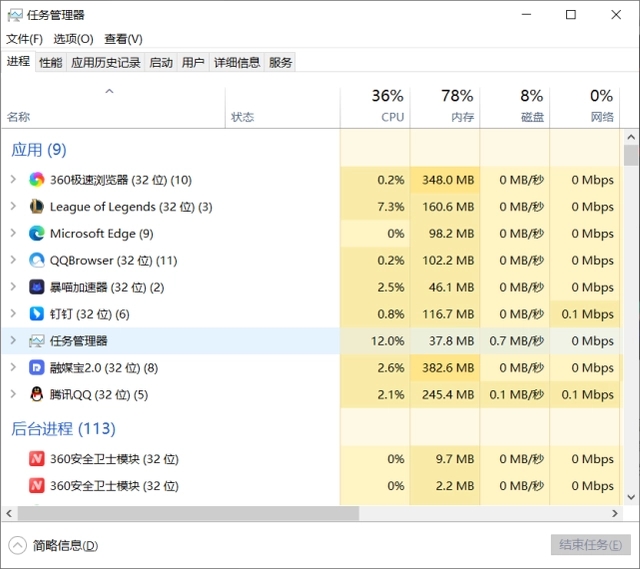Select the 382.6 MB memory cell
The width and height of the screenshot is (640, 569).
(x=445, y=368)
